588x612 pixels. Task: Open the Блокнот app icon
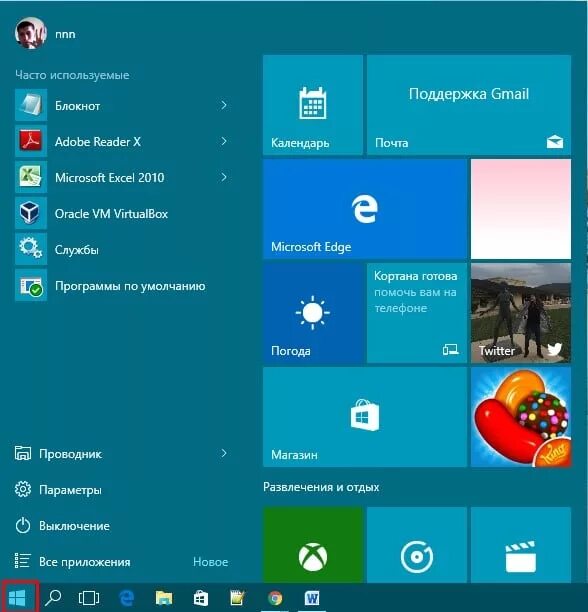[31, 105]
